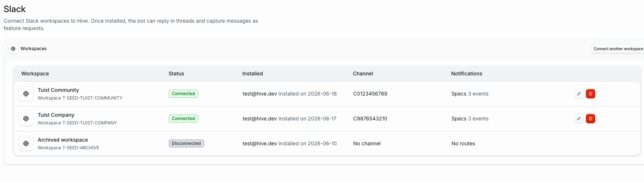Edit the Tuist Company workspace
The height and width of the screenshot is (183, 644).
(x=579, y=119)
